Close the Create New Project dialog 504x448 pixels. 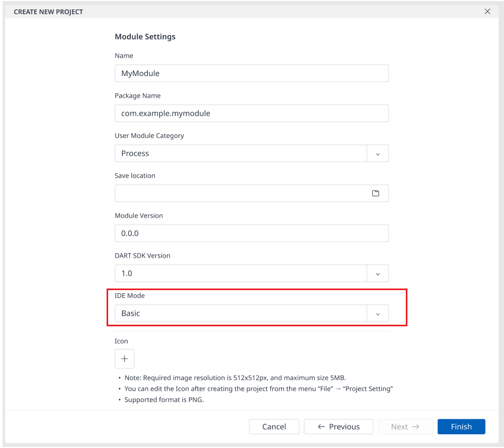pos(487,12)
